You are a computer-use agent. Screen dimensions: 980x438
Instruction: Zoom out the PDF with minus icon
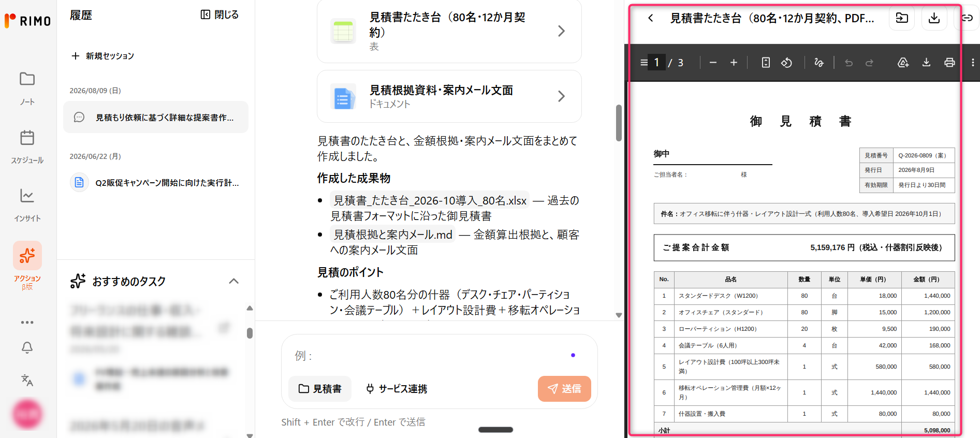(x=713, y=63)
